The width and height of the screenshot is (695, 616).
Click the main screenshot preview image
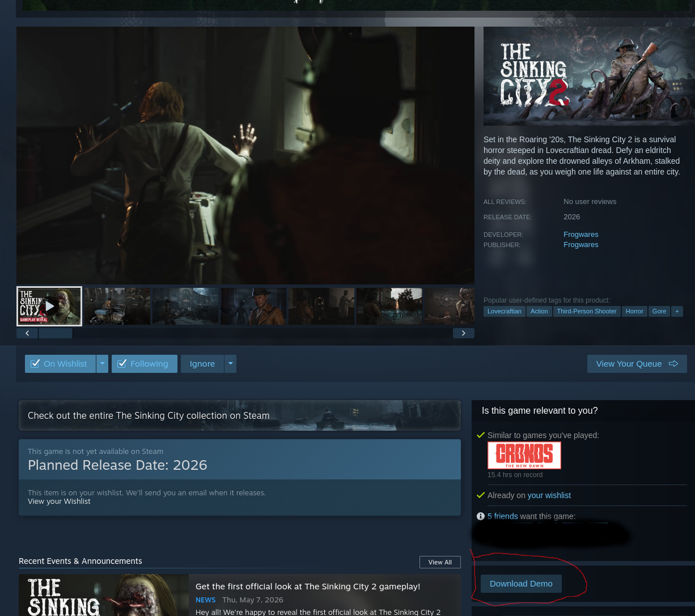coord(245,155)
